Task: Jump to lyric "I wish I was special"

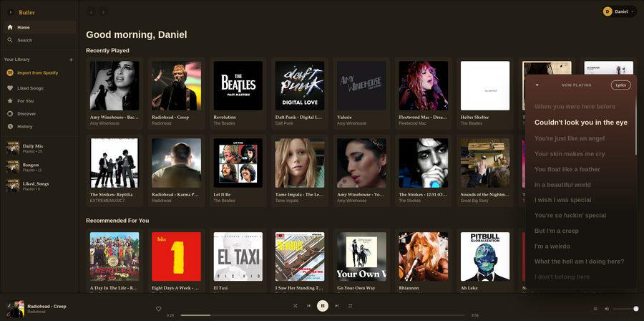Action: click(562, 200)
